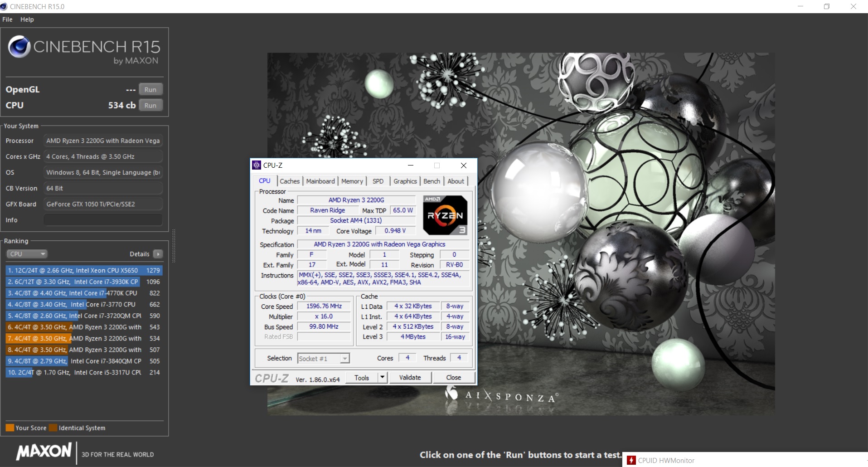Click the Max TDP value 65.0 W
Viewport: 868px width, 467px height.
[403, 210]
